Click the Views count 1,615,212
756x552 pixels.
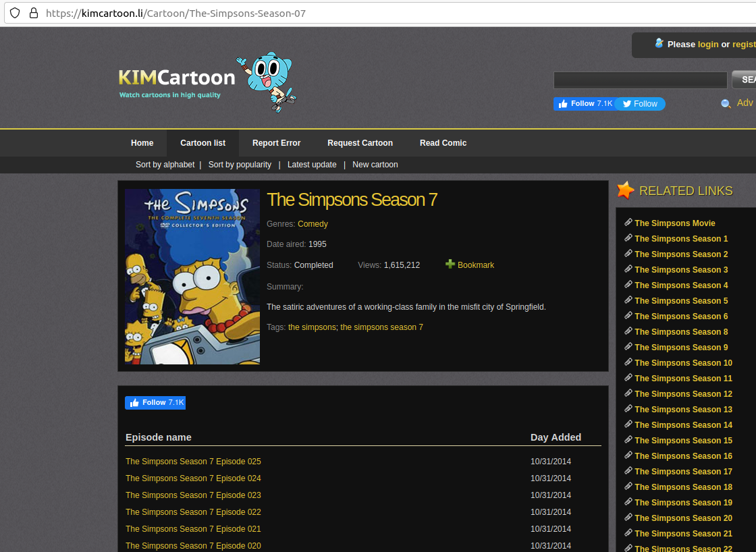(x=402, y=265)
